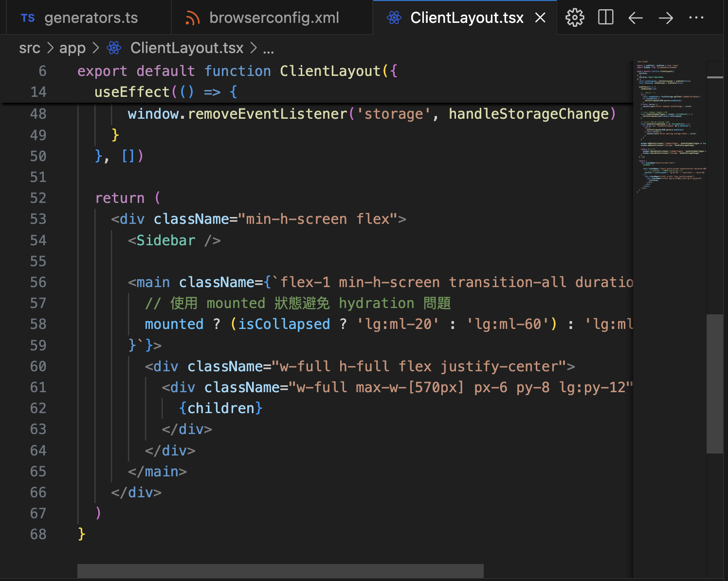
Task: Click the isCollapsed variable on line 58
Action: pyautogui.click(x=284, y=324)
